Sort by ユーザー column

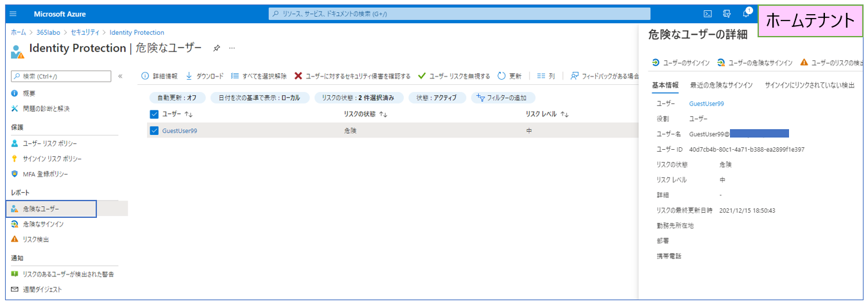pyautogui.click(x=178, y=114)
